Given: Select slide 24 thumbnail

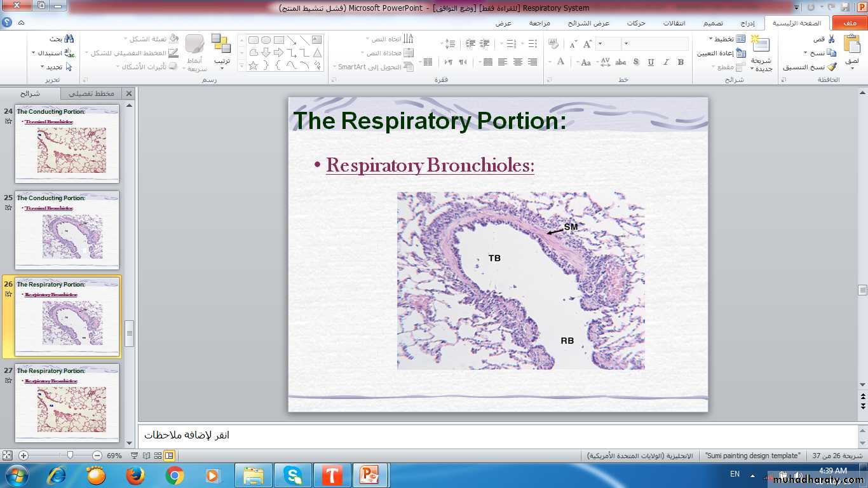Looking at the screenshot, I should point(67,144).
